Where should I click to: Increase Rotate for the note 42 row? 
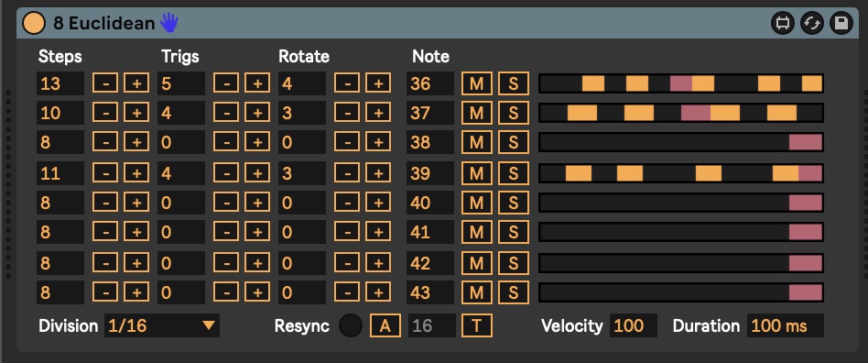tap(378, 262)
